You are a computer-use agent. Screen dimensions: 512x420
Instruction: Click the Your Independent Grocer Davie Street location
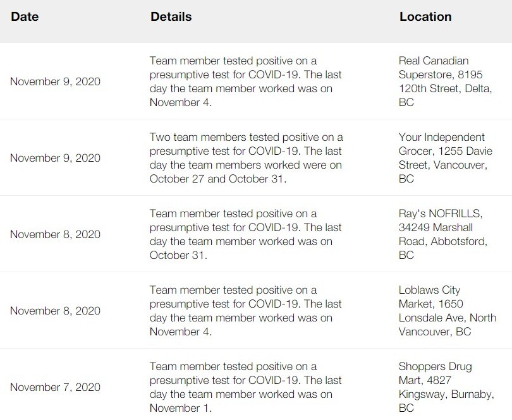(444, 158)
